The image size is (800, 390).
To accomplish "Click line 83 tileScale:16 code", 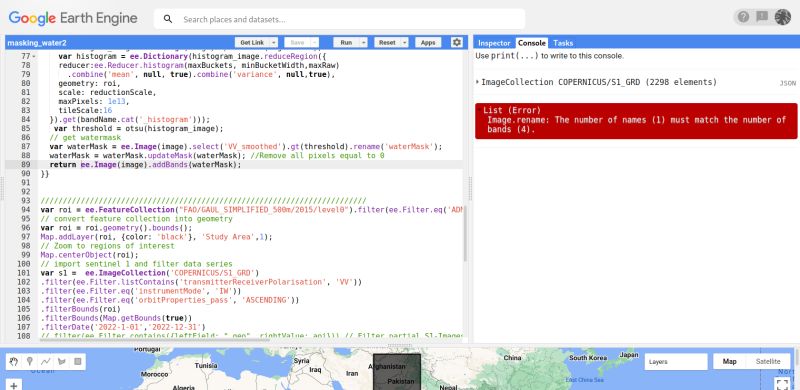I will click(85, 110).
